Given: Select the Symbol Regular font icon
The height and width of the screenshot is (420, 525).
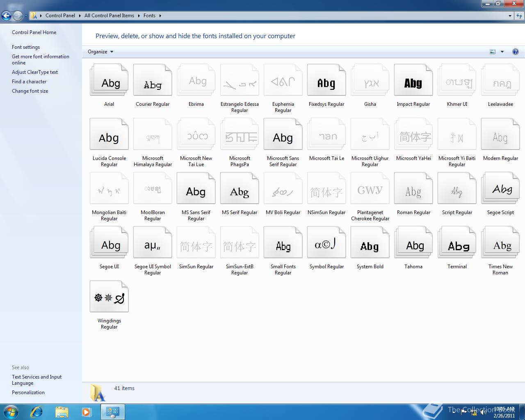Looking at the screenshot, I should (x=326, y=243).
